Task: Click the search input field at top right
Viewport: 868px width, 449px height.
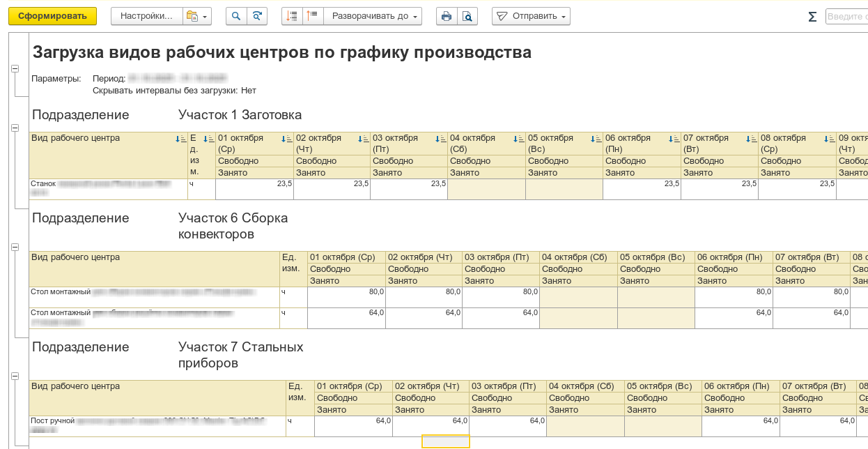Action: pyautogui.click(x=846, y=16)
